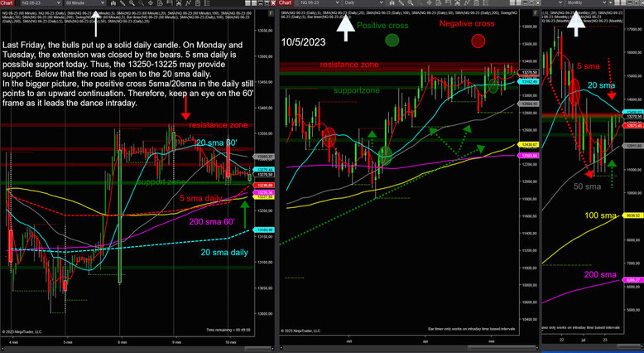Select the '200 sma 60'' label
The width and height of the screenshot is (644, 353).
pos(212,222)
